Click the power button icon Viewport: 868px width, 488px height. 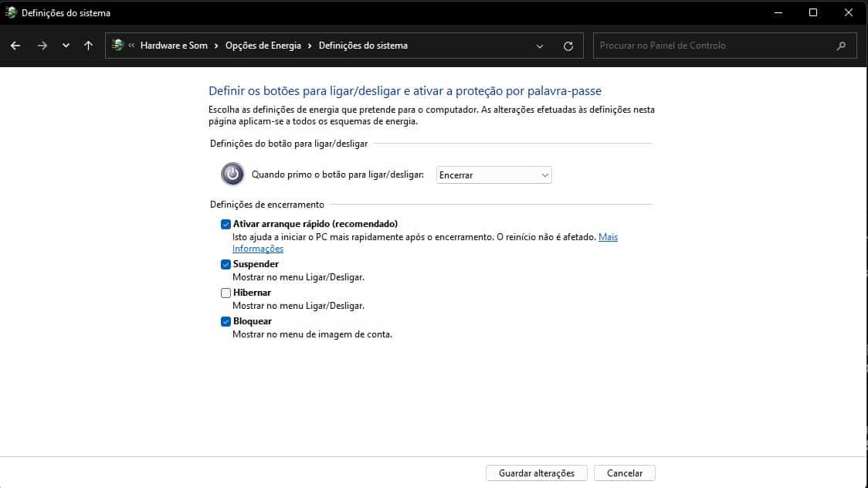(232, 175)
